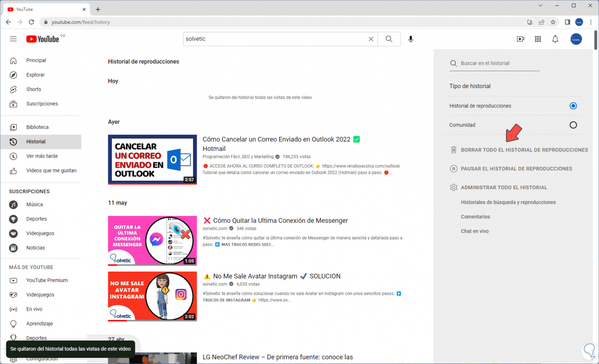Click the magnifier search button
Viewport: 599px width, 364px height.
click(x=389, y=39)
